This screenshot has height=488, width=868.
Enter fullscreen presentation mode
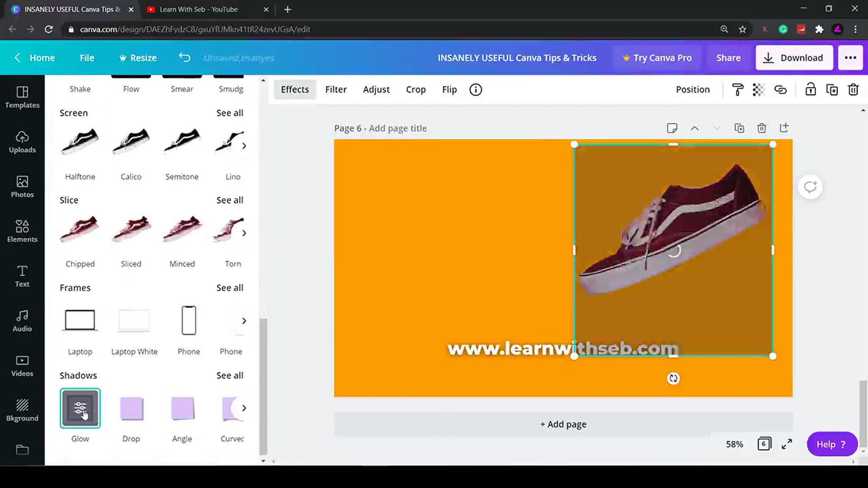click(x=787, y=444)
